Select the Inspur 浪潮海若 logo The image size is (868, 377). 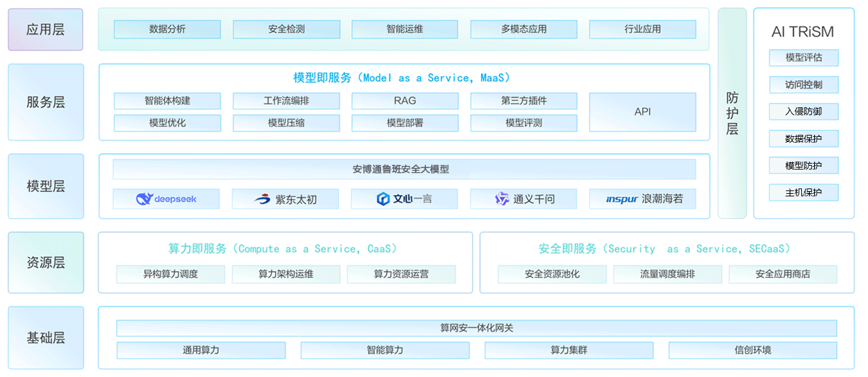coord(621,199)
